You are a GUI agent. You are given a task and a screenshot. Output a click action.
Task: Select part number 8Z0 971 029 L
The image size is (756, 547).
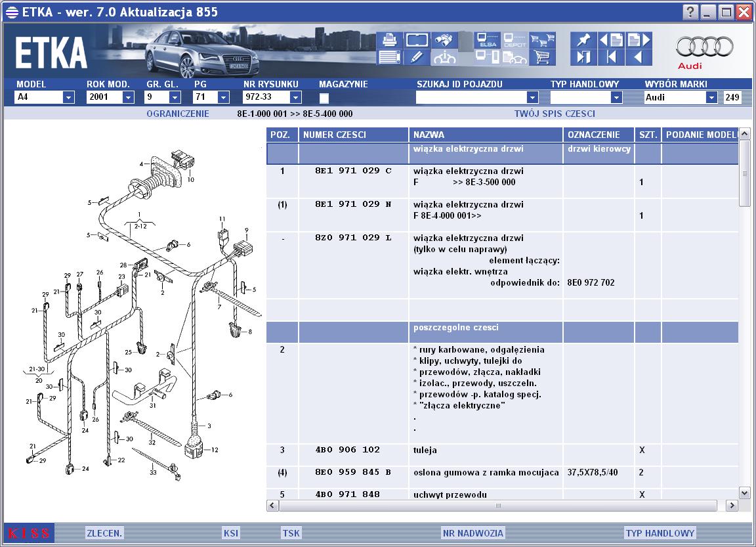point(353,238)
